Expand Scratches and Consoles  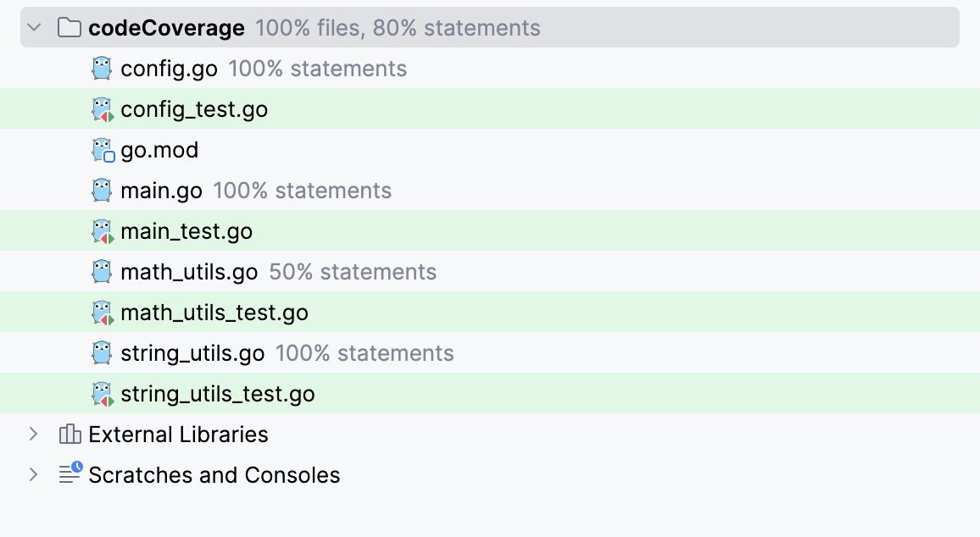click(x=33, y=474)
